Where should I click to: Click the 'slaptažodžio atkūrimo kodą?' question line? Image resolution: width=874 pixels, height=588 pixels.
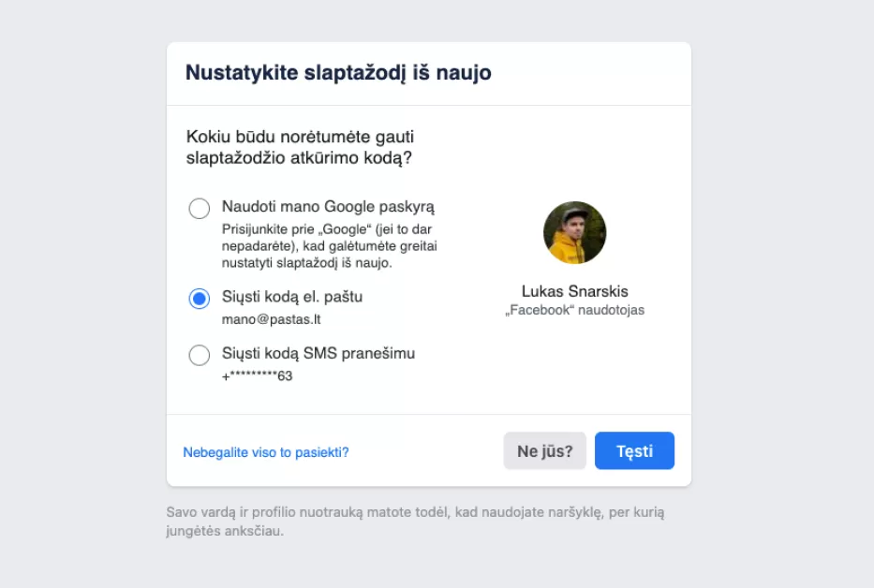point(300,158)
